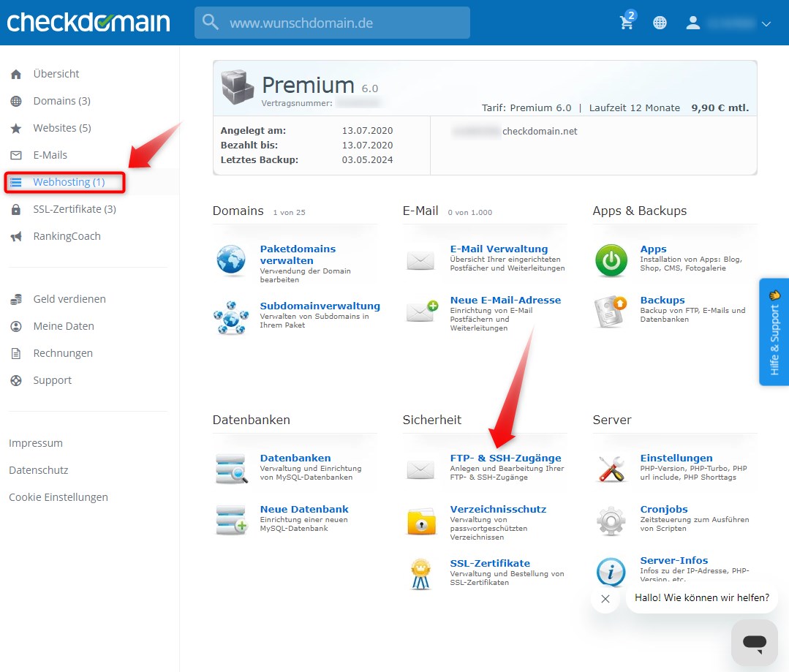
Task: Open Rechnungen in the sidebar
Action: pos(63,353)
